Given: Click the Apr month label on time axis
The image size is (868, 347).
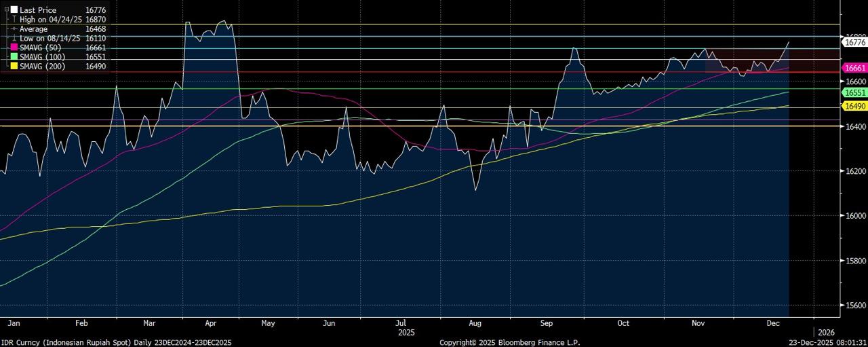Looking at the screenshot, I should point(210,324).
